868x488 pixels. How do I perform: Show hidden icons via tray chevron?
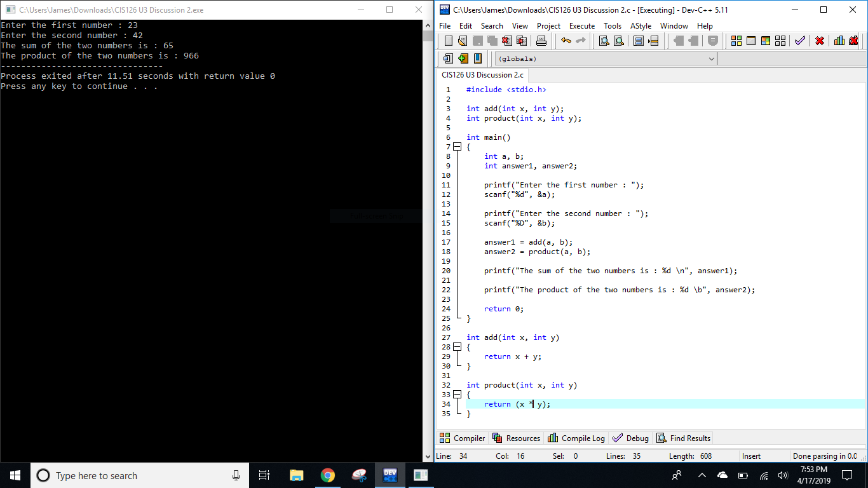[x=702, y=475]
